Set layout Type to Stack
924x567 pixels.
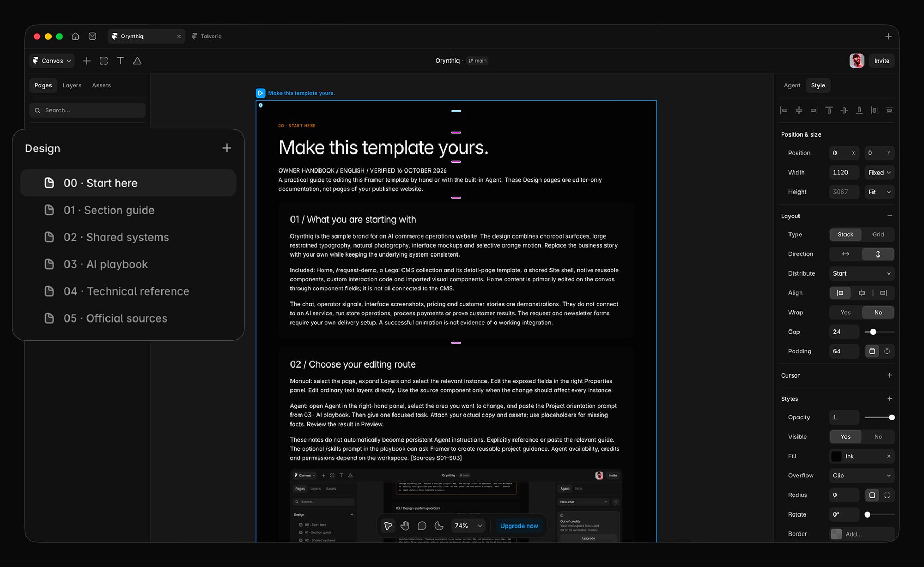(845, 235)
